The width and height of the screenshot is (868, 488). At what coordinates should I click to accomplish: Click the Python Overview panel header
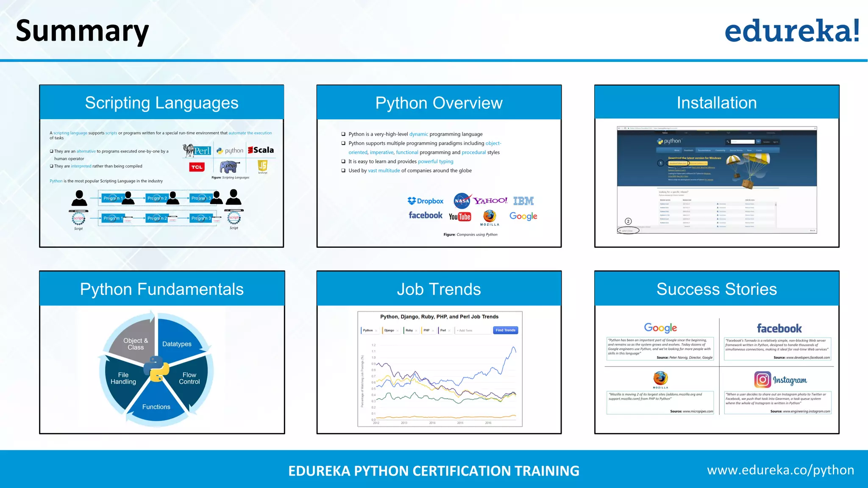pyautogui.click(x=439, y=103)
